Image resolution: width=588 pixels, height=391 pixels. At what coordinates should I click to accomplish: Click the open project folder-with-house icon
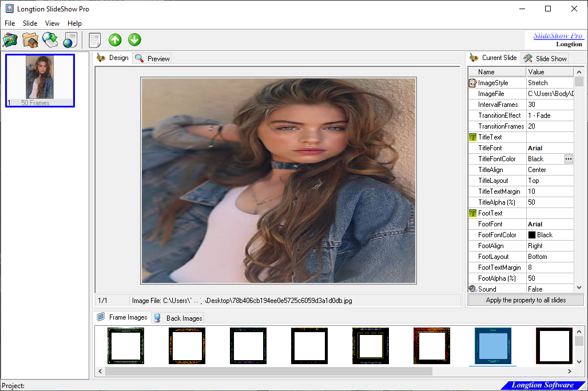30,40
